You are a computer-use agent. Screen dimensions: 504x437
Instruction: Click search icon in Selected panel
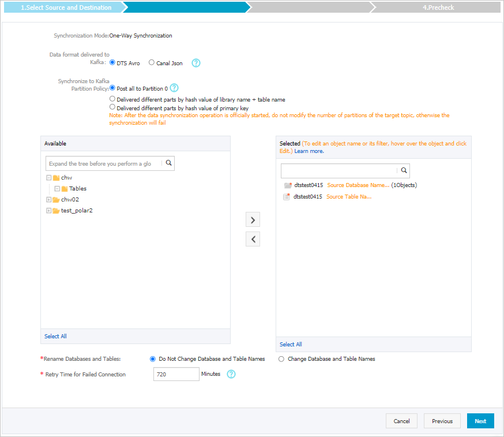pyautogui.click(x=404, y=170)
